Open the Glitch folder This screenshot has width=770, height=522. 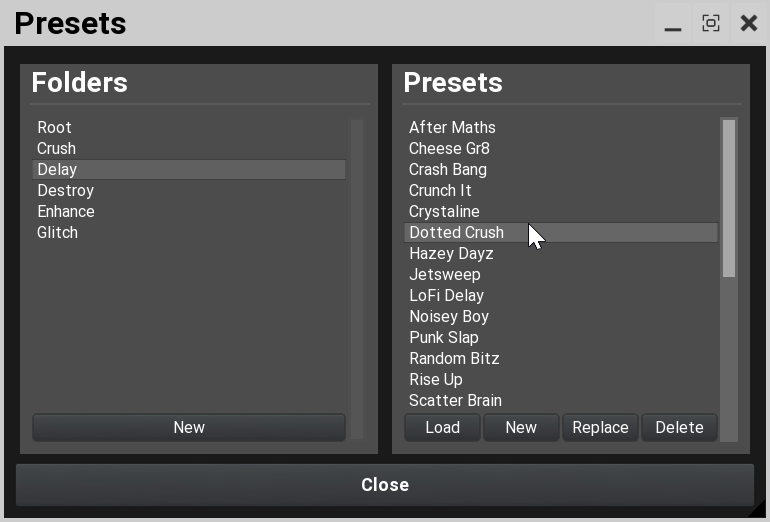[189, 233]
